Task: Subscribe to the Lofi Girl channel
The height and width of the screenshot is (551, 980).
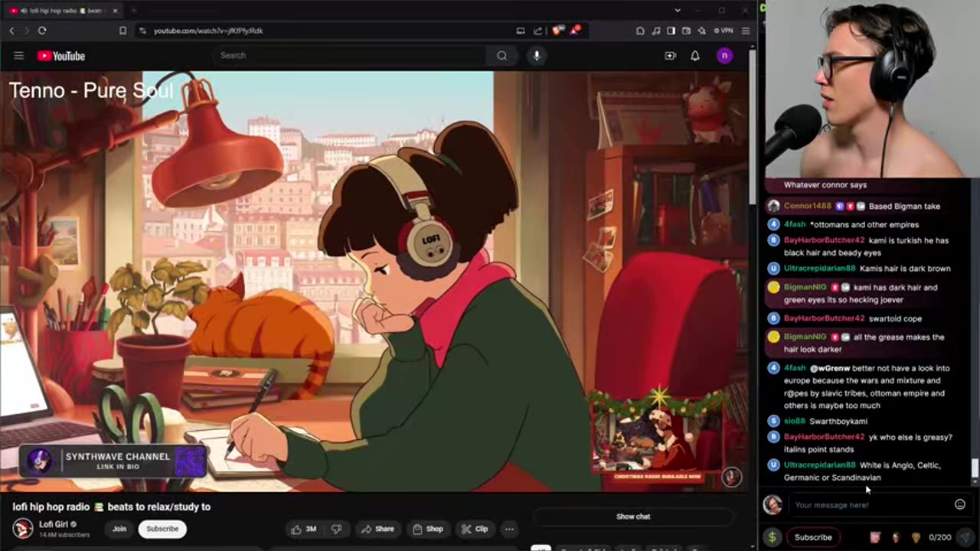Action: [162, 529]
